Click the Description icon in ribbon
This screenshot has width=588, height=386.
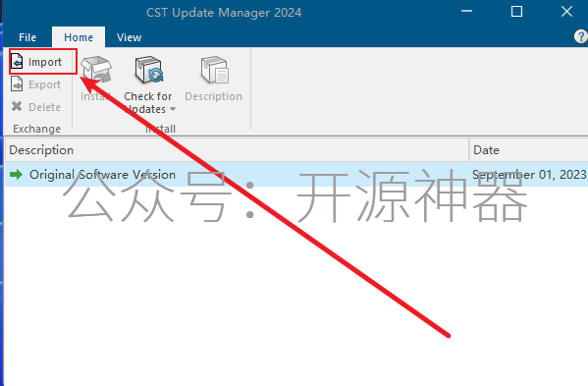coord(214,70)
